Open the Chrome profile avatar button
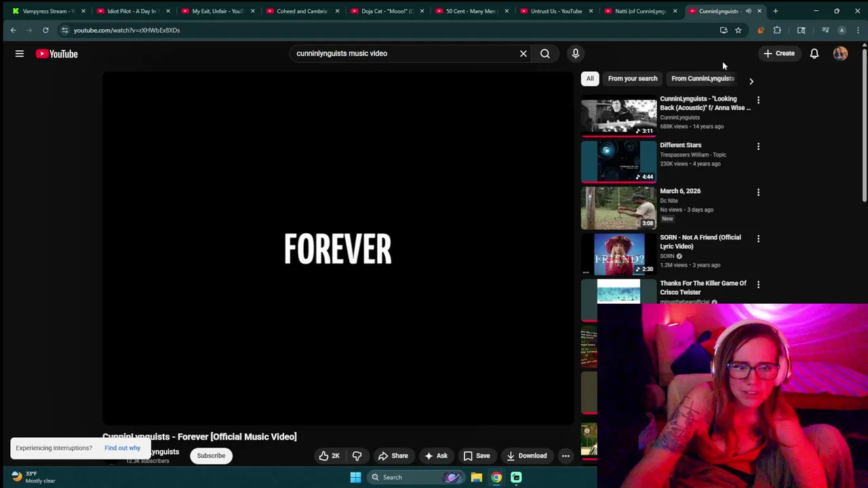The height and width of the screenshot is (488, 868). (842, 30)
